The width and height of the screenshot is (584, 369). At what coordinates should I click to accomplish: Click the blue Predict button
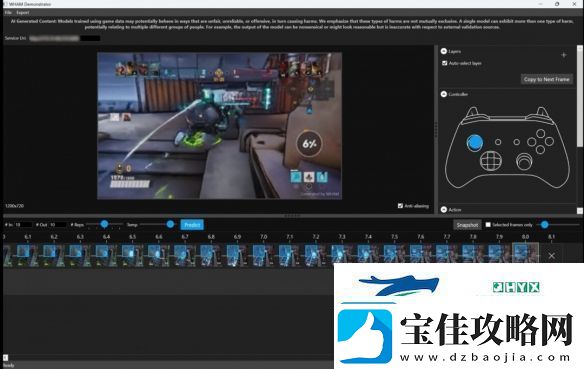coord(192,225)
